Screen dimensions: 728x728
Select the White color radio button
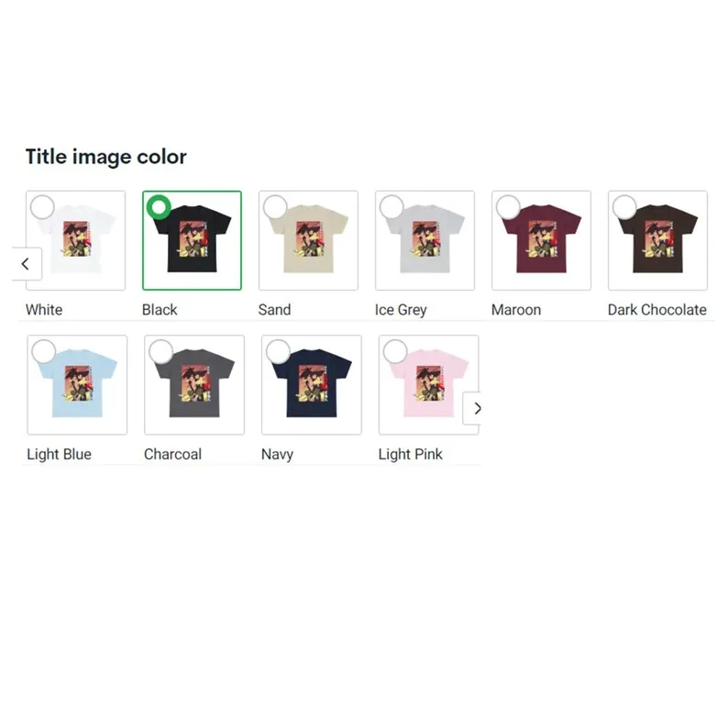point(42,207)
